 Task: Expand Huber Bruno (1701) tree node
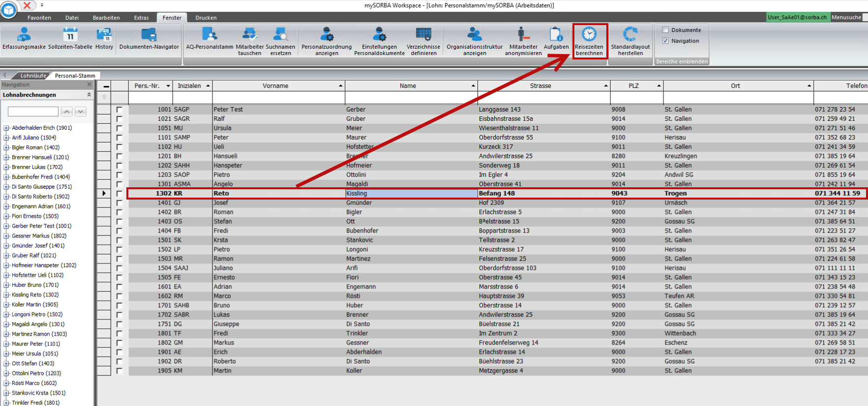[6, 285]
